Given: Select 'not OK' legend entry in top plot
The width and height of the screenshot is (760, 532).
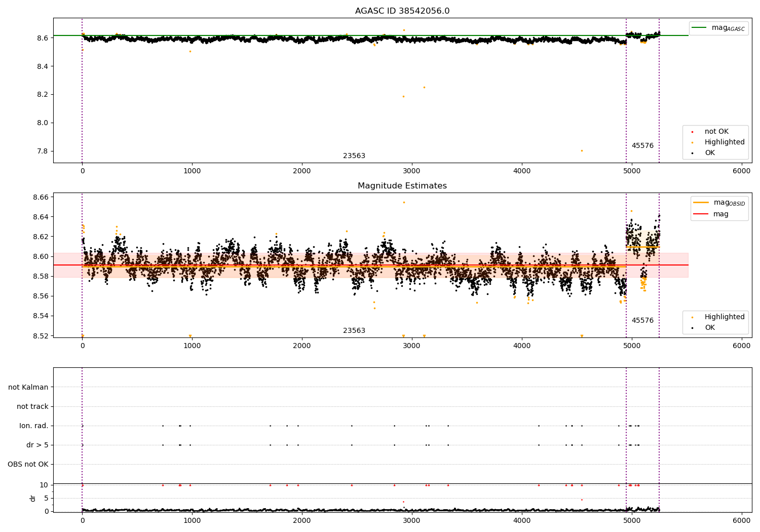Looking at the screenshot, I should pyautogui.click(x=716, y=132).
